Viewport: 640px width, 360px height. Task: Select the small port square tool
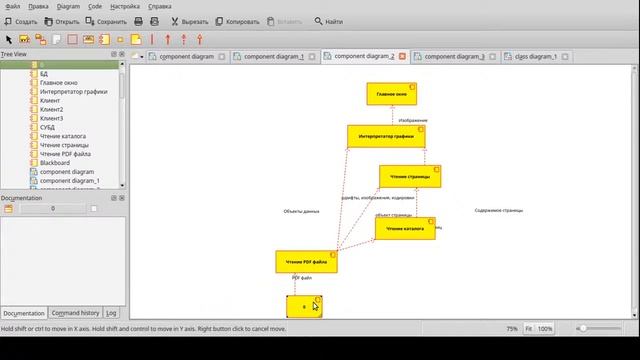point(120,40)
